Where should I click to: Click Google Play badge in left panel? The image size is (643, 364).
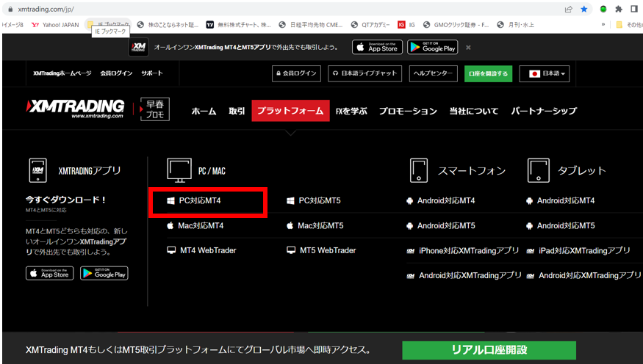point(104,273)
